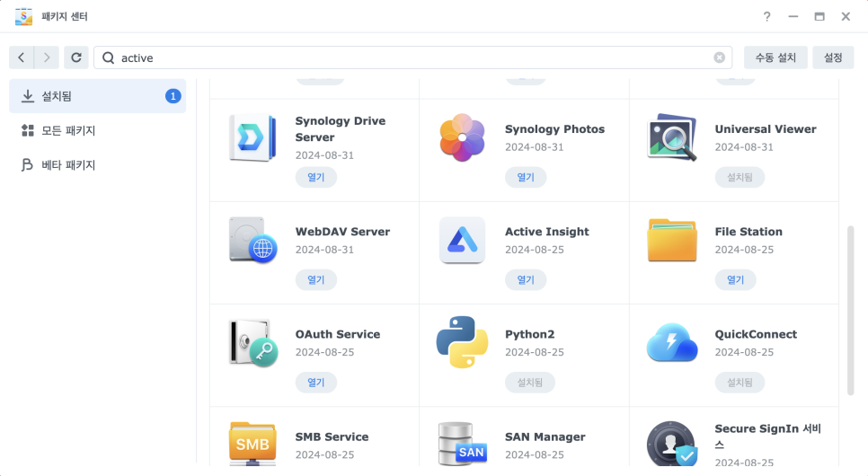Open Synology Drive Server with 열기
This screenshot has height=476, width=868.
pyautogui.click(x=316, y=177)
